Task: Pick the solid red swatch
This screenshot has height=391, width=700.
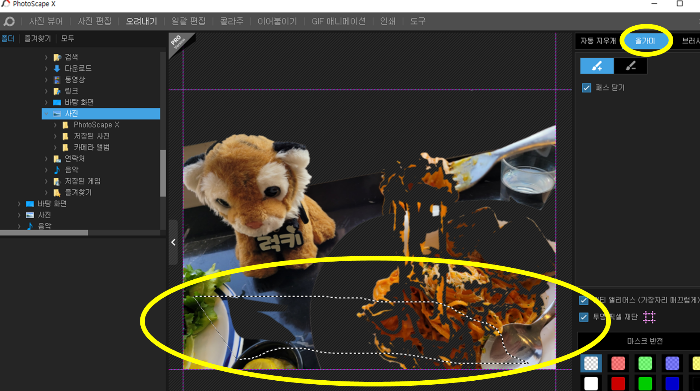Action: 618,383
